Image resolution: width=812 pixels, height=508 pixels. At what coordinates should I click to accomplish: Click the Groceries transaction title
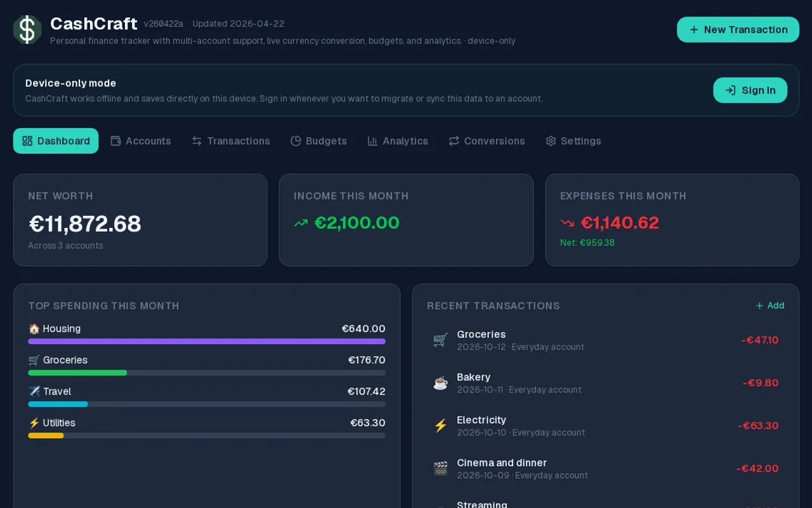pyautogui.click(x=481, y=335)
